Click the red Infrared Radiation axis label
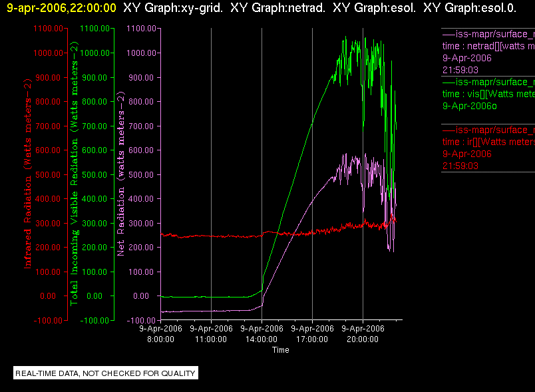The height and width of the screenshot is (392, 535). pos(27,174)
